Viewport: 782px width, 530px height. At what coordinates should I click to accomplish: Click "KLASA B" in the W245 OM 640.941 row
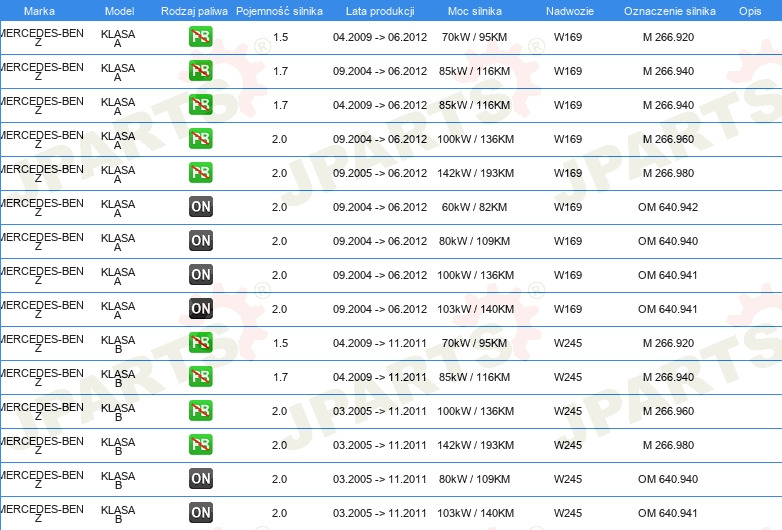118,514
